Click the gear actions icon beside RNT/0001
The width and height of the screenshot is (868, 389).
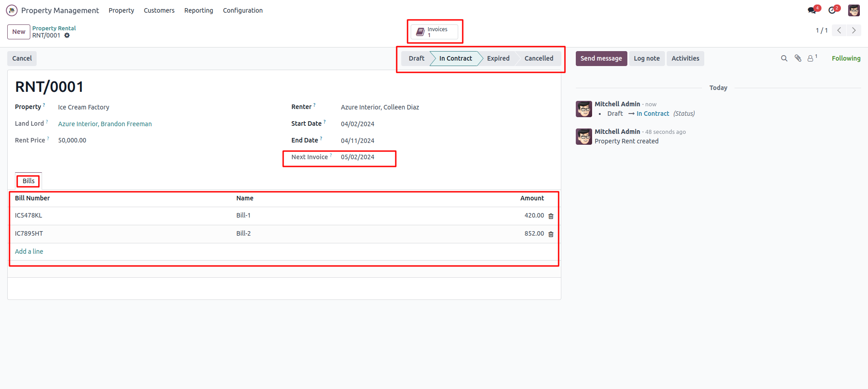pyautogui.click(x=67, y=35)
